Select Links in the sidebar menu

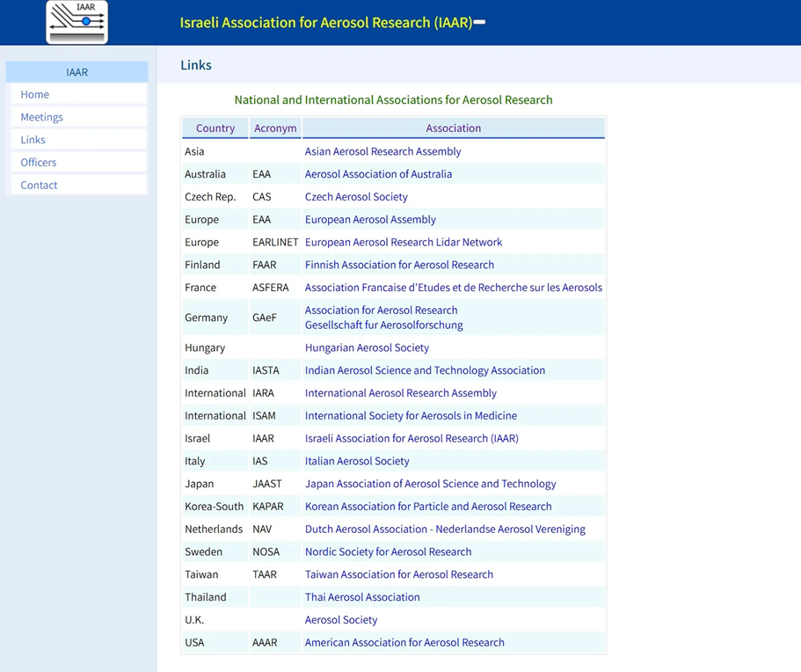[x=78, y=140]
